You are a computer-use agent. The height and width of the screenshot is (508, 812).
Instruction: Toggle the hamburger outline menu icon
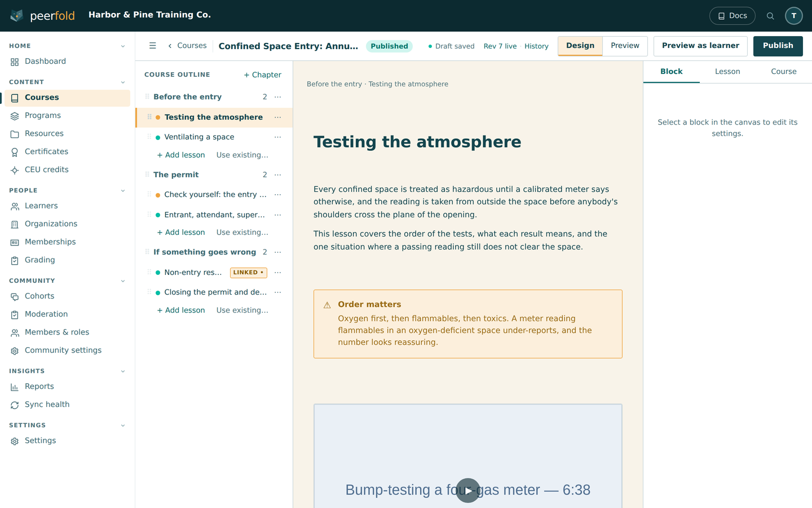pos(152,46)
